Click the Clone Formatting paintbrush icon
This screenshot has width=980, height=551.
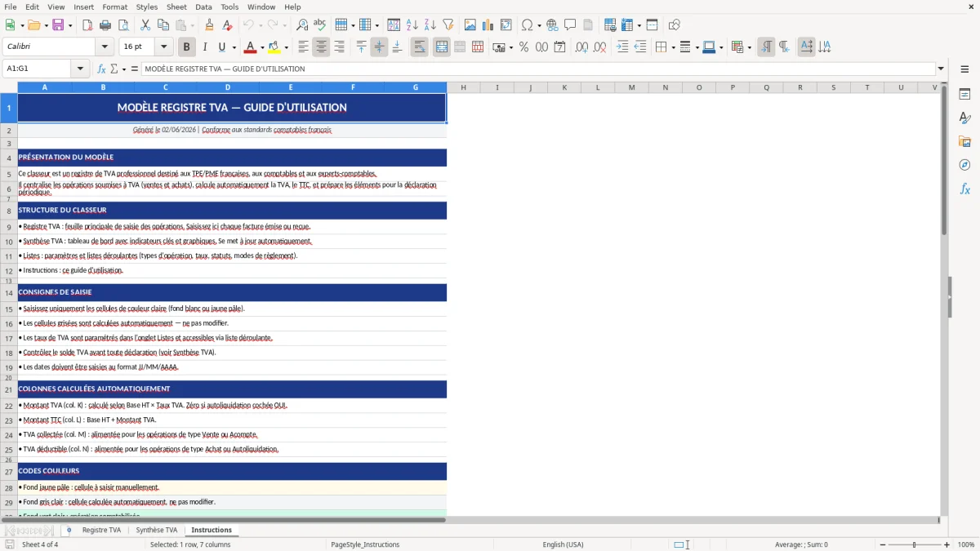(x=210, y=25)
